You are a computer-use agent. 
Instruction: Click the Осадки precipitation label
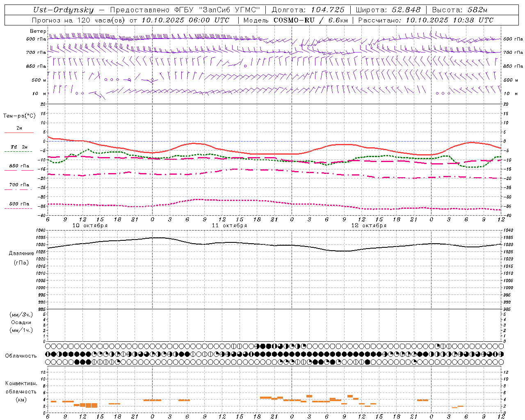[21, 322]
